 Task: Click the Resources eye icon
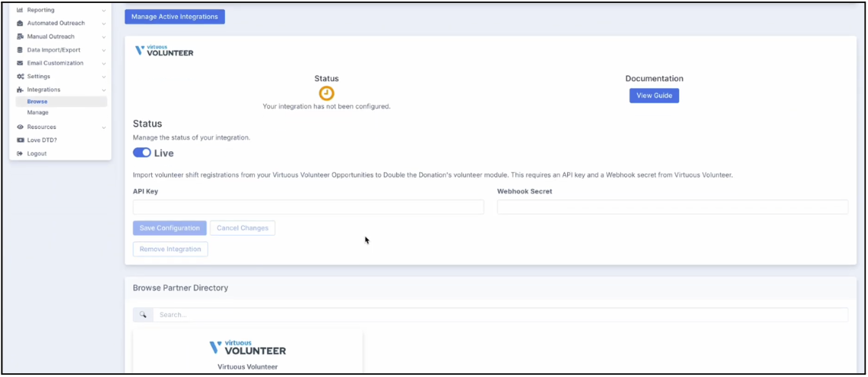click(20, 127)
